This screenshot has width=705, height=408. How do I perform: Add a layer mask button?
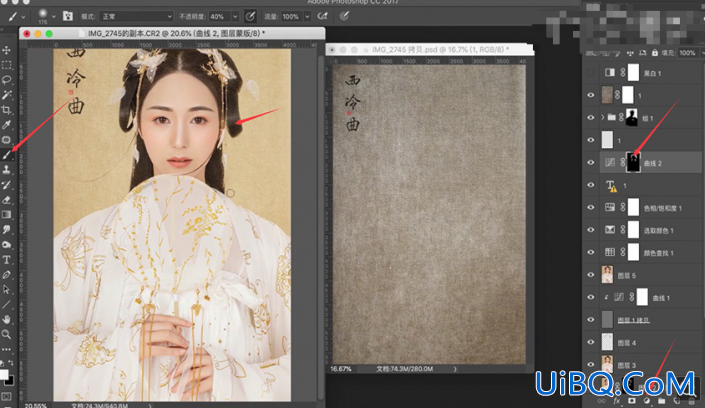click(632, 400)
